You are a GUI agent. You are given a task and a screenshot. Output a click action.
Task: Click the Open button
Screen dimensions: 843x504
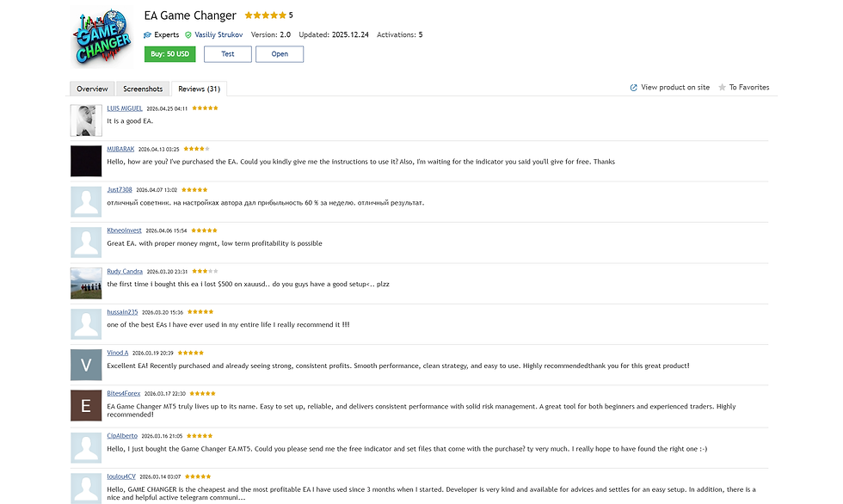tap(280, 54)
